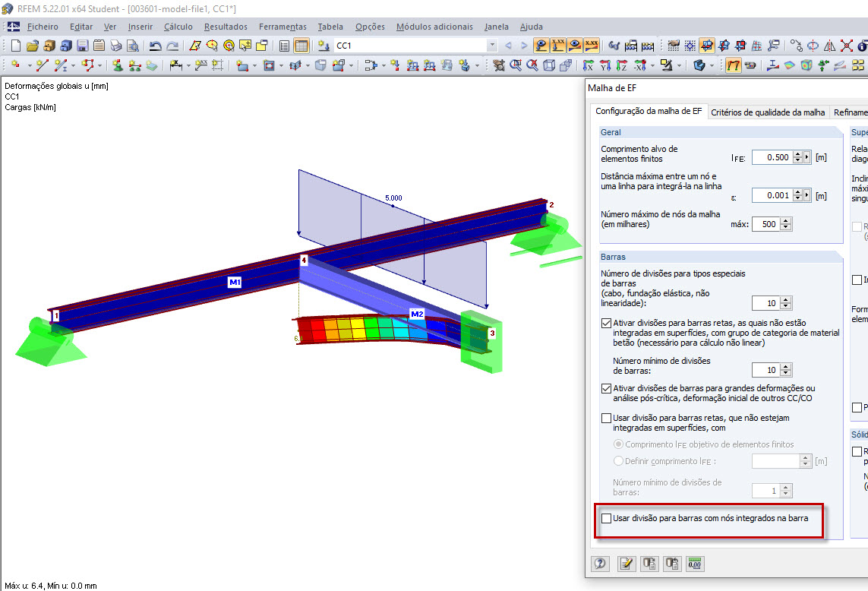The width and height of the screenshot is (868, 591).
Task: Open the CC1 load case dropdown
Action: [x=491, y=46]
